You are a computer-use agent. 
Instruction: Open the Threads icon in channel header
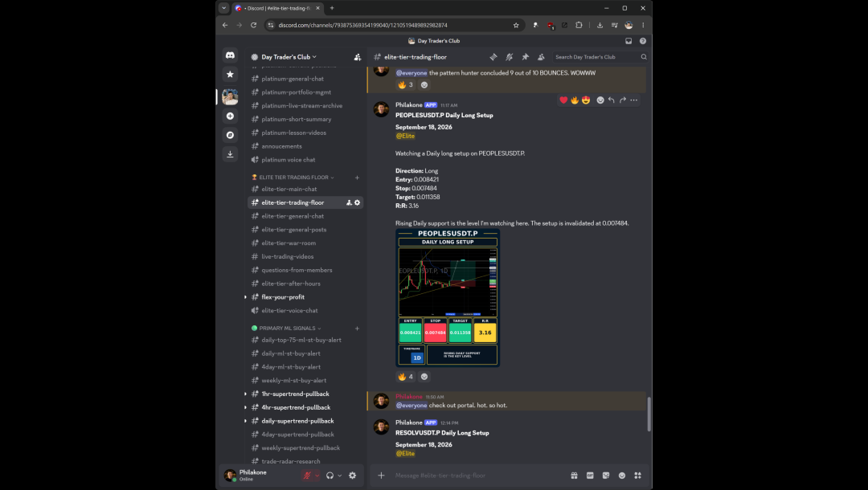click(x=493, y=57)
